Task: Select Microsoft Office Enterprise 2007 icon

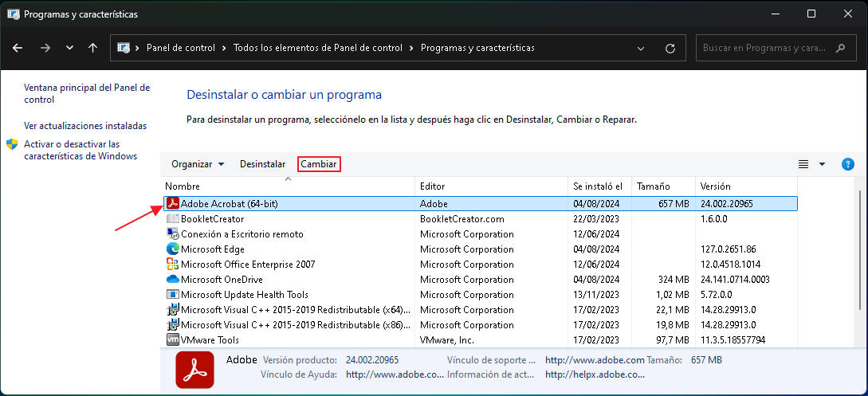Action: click(173, 265)
